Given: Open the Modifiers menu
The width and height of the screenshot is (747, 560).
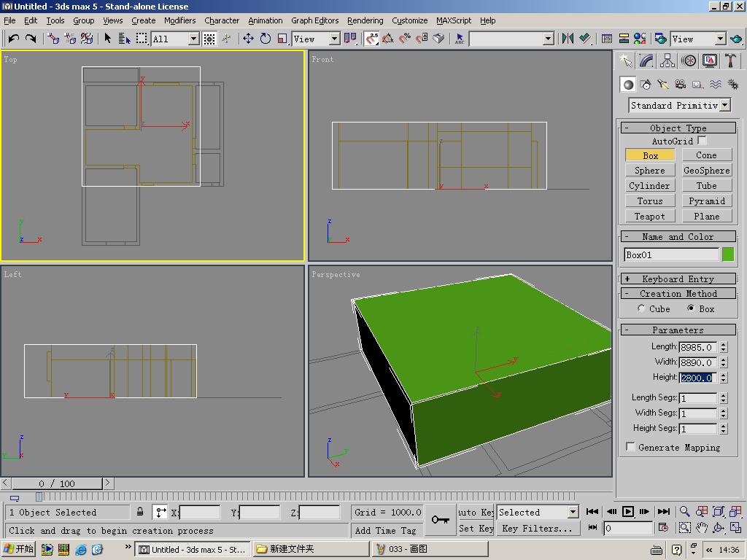Looking at the screenshot, I should pyautogui.click(x=179, y=20).
